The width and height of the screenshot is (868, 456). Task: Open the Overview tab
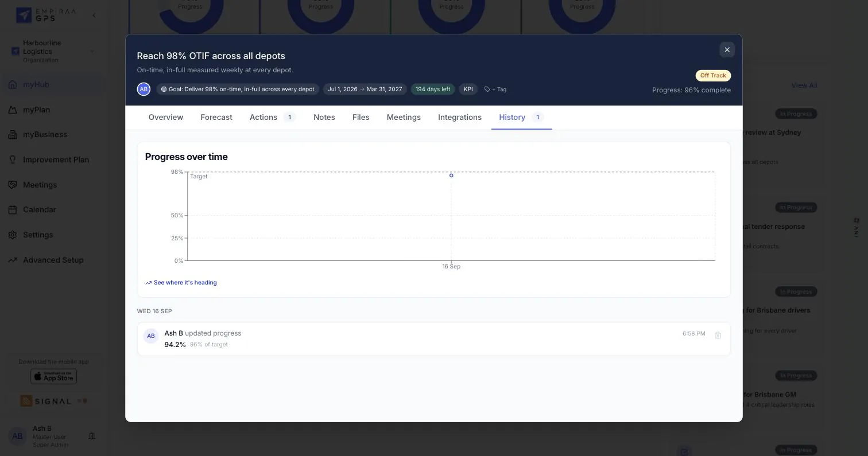(x=166, y=117)
